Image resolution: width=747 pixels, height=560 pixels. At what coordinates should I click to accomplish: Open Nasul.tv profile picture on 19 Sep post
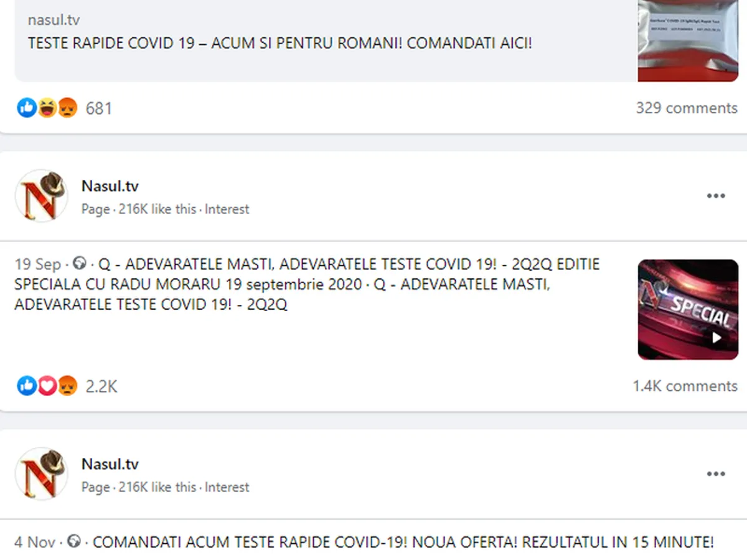pos(42,195)
